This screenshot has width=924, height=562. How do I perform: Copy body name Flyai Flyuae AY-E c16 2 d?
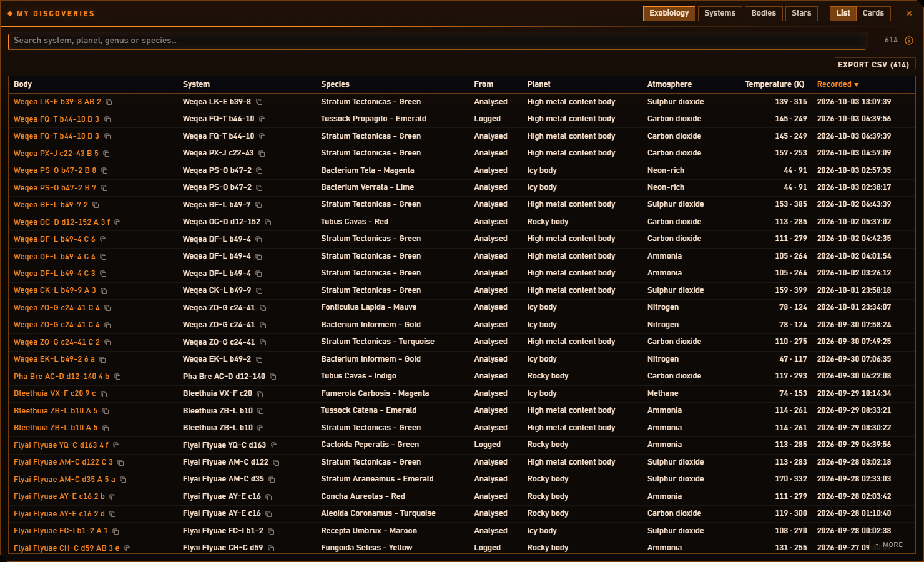(x=112, y=514)
